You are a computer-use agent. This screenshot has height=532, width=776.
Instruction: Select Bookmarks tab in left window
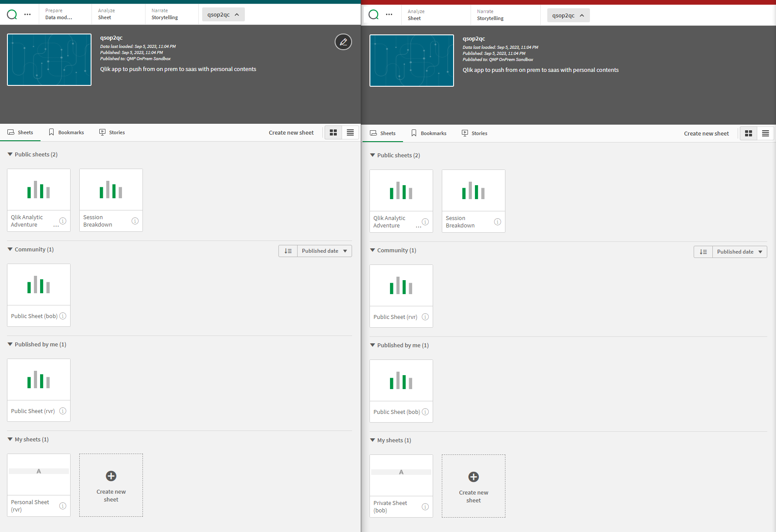point(66,132)
